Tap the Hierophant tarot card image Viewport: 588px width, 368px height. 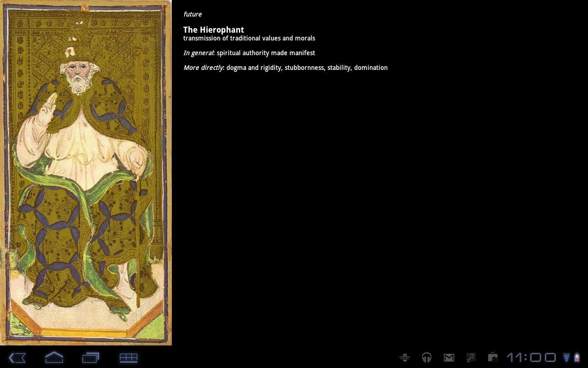pos(86,172)
